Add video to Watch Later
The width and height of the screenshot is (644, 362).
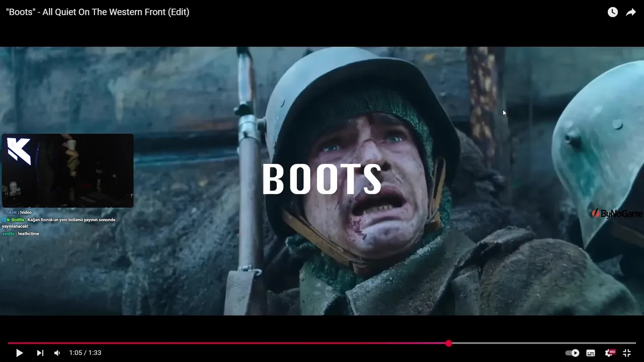[612, 12]
